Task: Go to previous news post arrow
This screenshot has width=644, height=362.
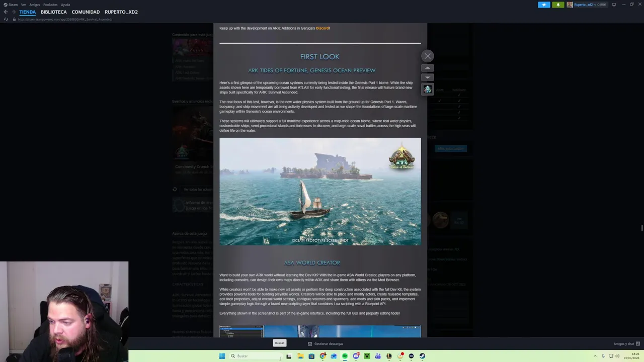Action: tap(428, 68)
